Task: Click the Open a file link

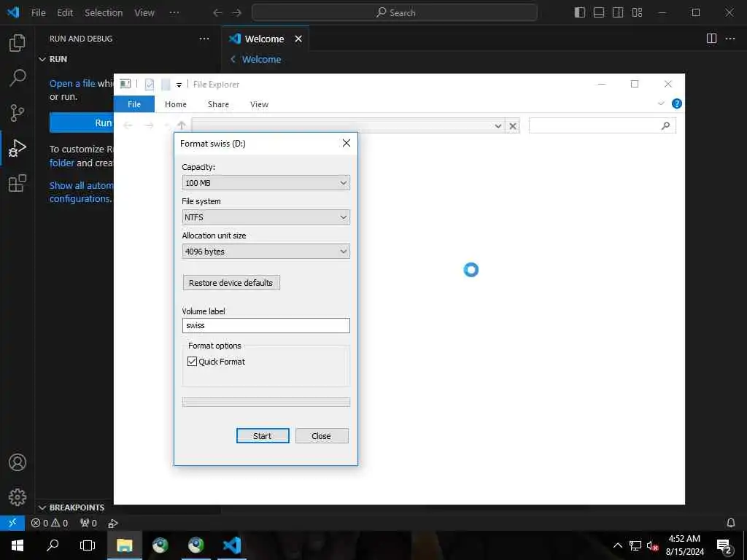Action: click(72, 83)
